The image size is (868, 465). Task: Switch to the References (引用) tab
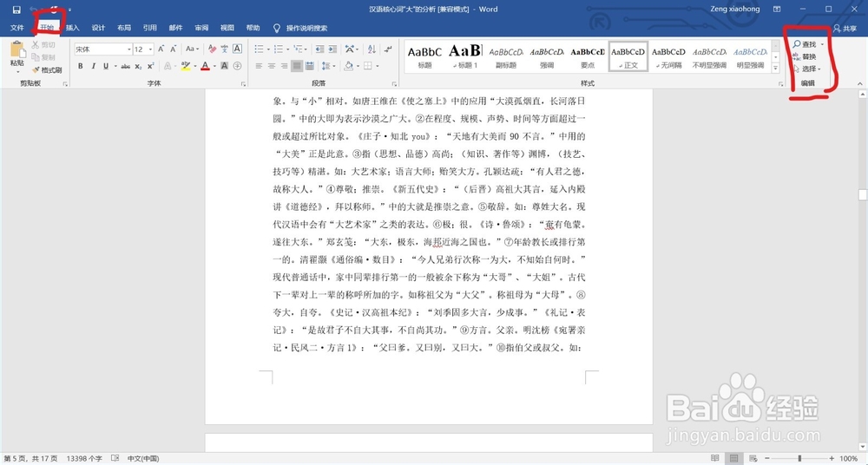point(150,28)
